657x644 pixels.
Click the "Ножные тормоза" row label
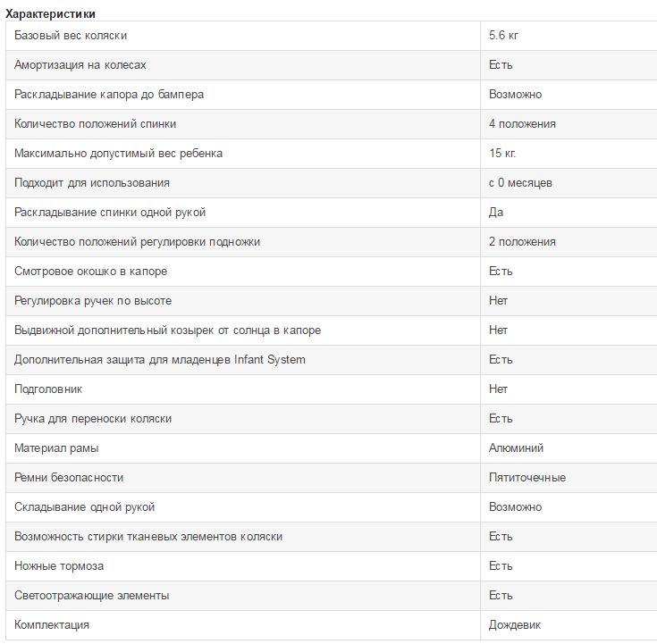point(59,566)
